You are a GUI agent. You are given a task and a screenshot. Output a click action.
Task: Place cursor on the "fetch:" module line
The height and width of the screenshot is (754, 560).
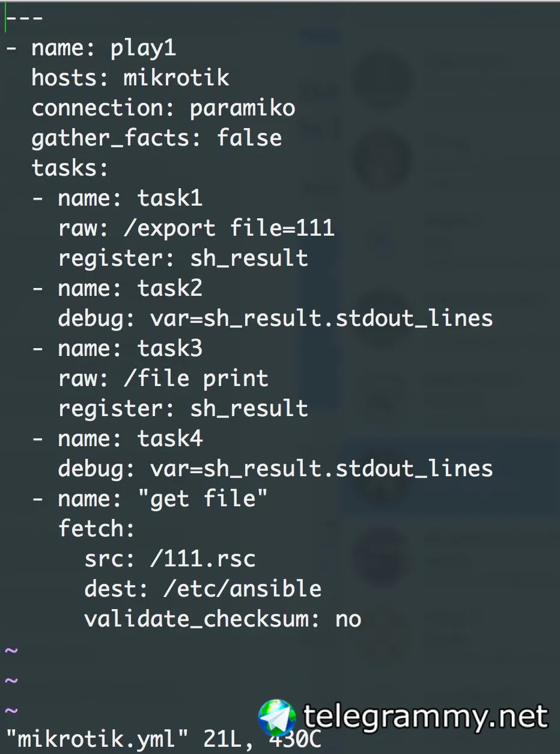(x=96, y=529)
